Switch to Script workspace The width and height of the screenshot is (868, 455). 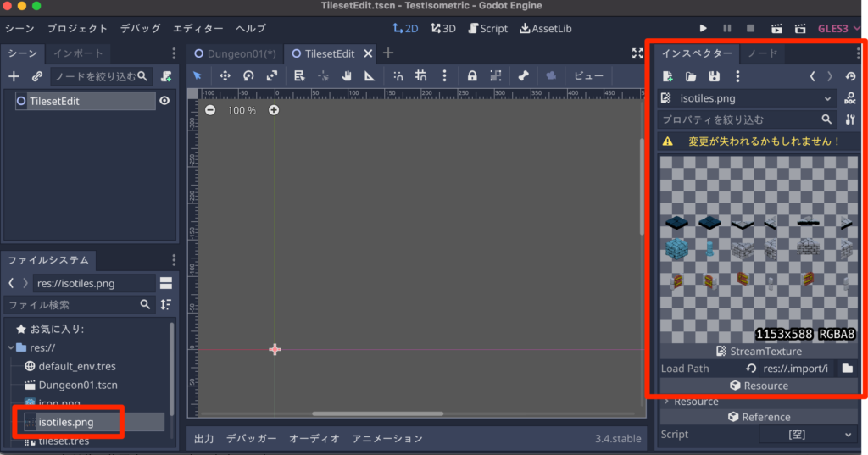(x=487, y=28)
